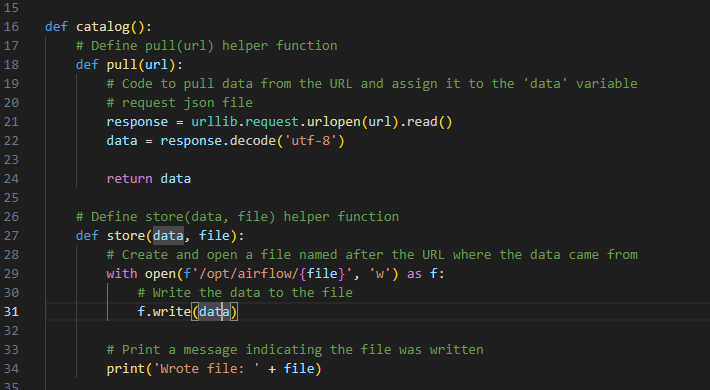Screen dimensions: 710x390
Task: Select line number 31 in the gutter
Action: tap(11, 312)
